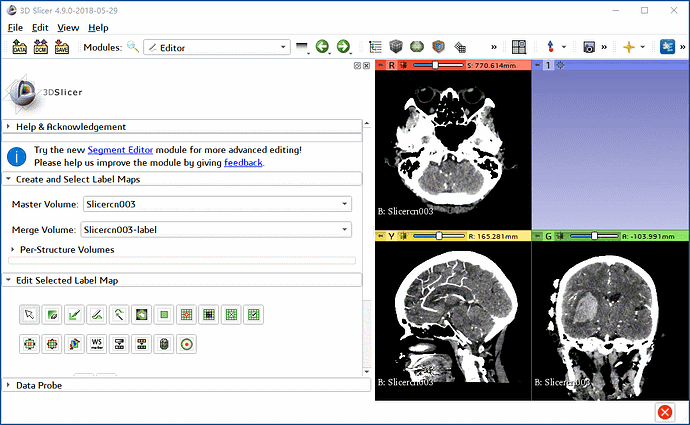Click the view layout selector icon
The height and width of the screenshot is (425, 690).
click(519, 47)
